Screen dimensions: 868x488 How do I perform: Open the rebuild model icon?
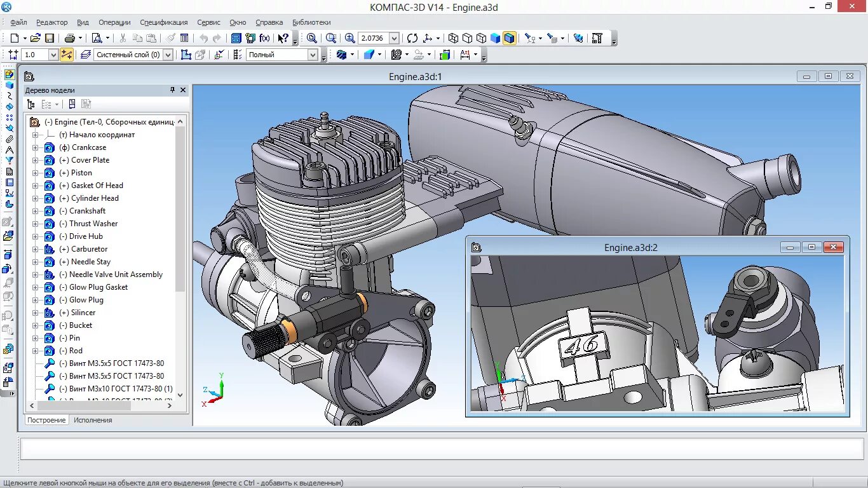578,38
